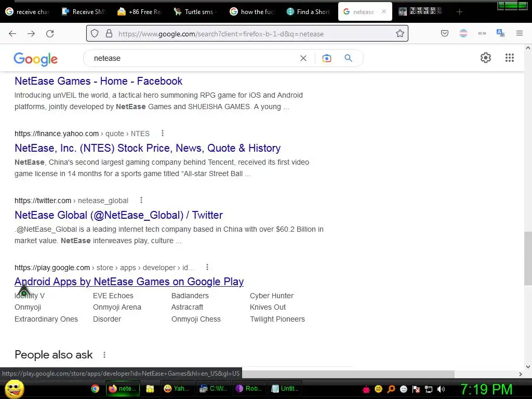532x399 pixels.
Task: Open a new browser tab
Action: [x=459, y=12]
